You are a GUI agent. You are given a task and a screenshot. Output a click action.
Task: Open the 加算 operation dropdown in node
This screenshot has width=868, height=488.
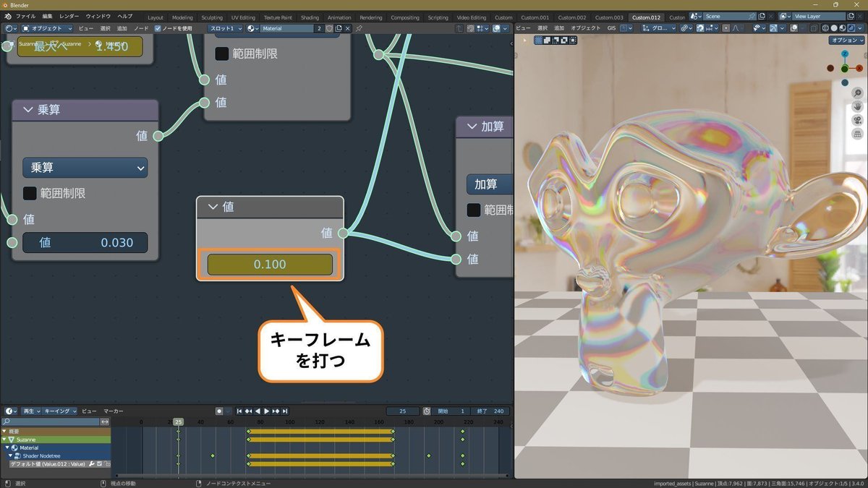[490, 184]
